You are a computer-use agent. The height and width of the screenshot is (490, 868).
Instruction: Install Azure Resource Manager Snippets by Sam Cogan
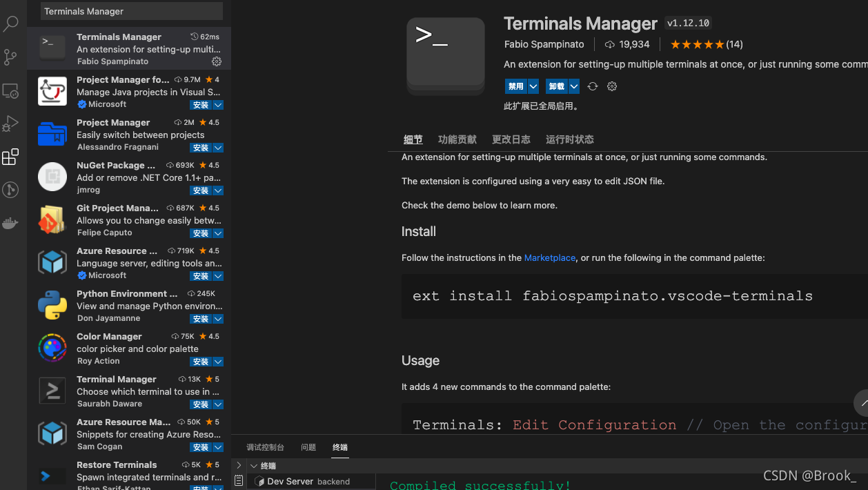pos(201,447)
